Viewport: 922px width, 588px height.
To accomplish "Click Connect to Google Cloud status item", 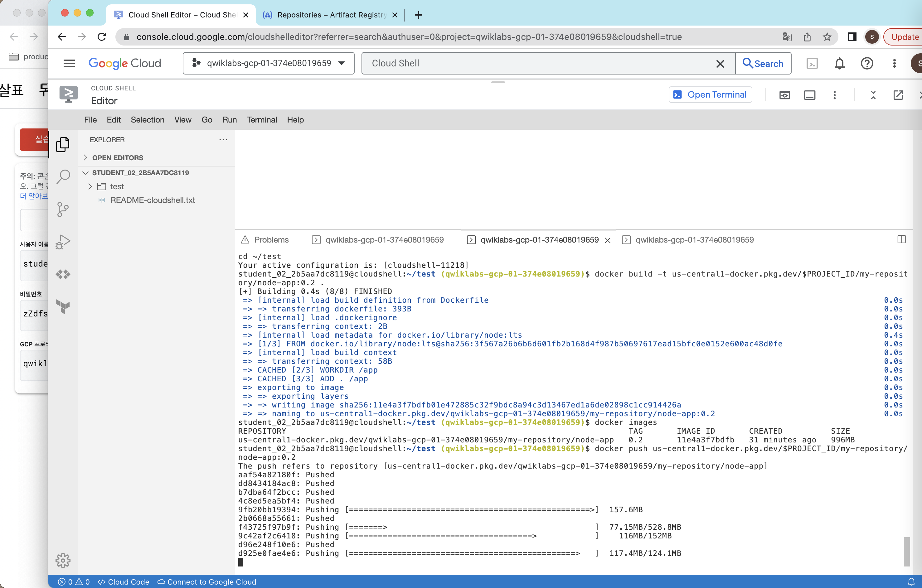I will click(207, 582).
